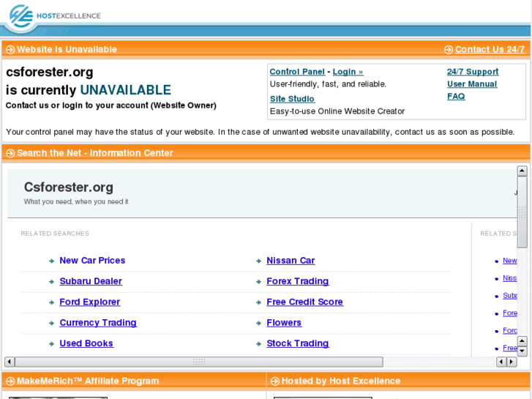The height and width of the screenshot is (399, 532).
Task: Click the UNAVAILABLE status text
Action: click(126, 90)
